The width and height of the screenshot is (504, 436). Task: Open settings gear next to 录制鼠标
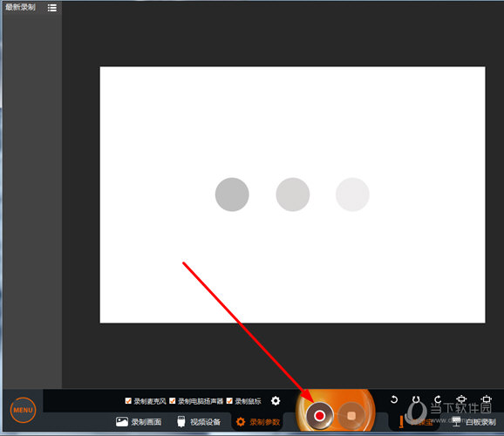(x=276, y=400)
